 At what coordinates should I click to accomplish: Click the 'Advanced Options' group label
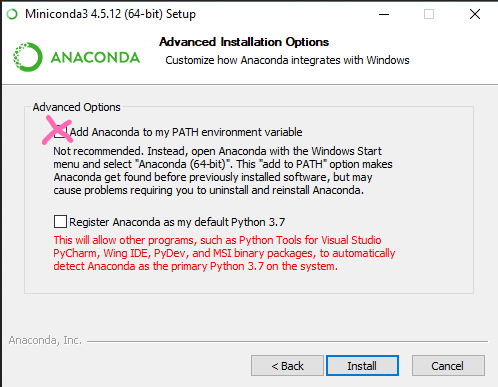tap(76, 107)
